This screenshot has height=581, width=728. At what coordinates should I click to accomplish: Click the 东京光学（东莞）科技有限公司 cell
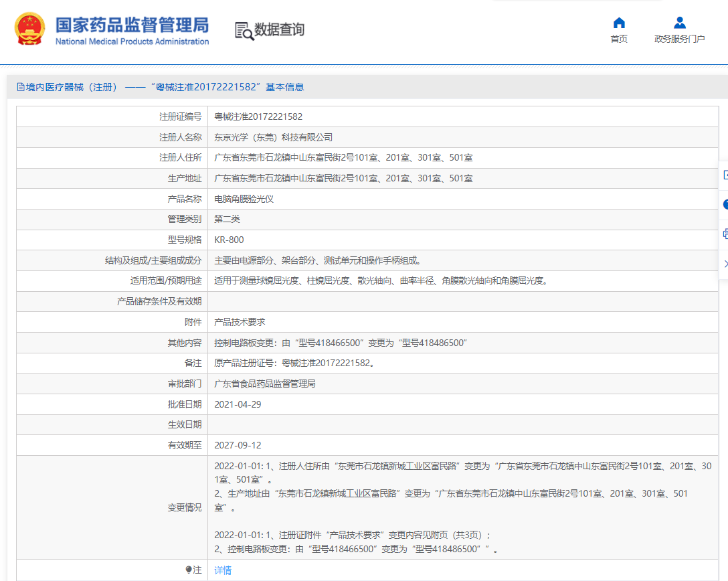pyautogui.click(x=273, y=137)
